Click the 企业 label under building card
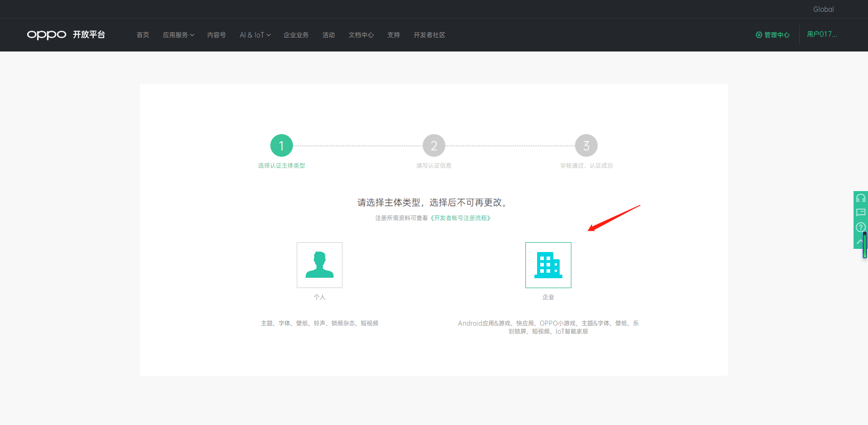Viewport: 868px width, 425px height. (x=548, y=297)
